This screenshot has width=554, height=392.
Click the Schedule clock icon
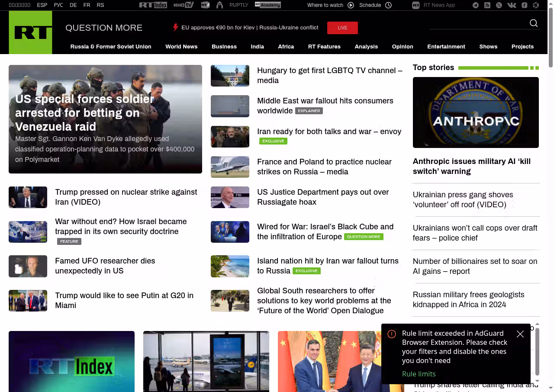click(388, 5)
